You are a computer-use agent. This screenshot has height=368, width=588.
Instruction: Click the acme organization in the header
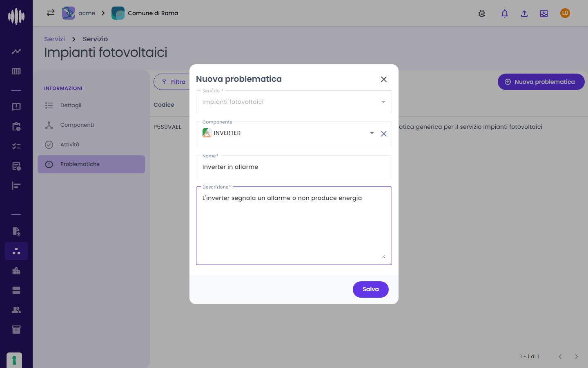coord(79,13)
